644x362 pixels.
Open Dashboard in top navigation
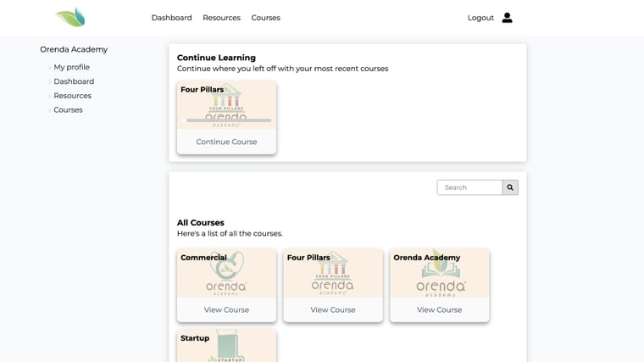pos(171,18)
